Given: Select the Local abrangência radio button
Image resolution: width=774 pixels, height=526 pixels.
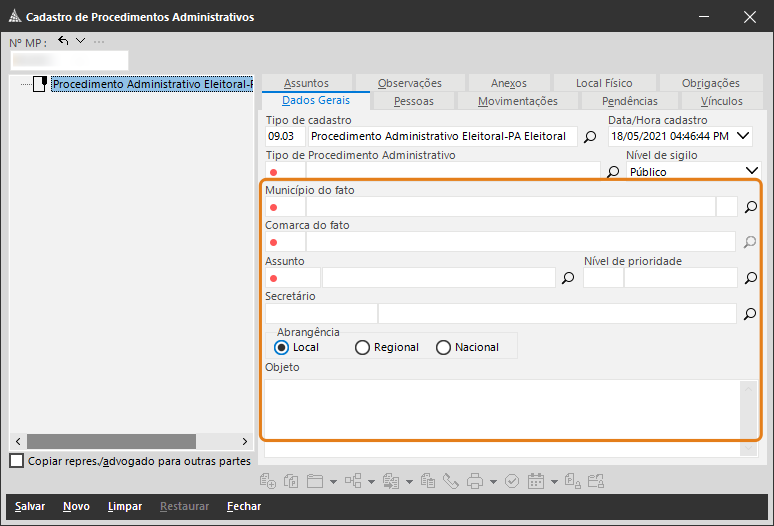Looking at the screenshot, I should [281, 347].
